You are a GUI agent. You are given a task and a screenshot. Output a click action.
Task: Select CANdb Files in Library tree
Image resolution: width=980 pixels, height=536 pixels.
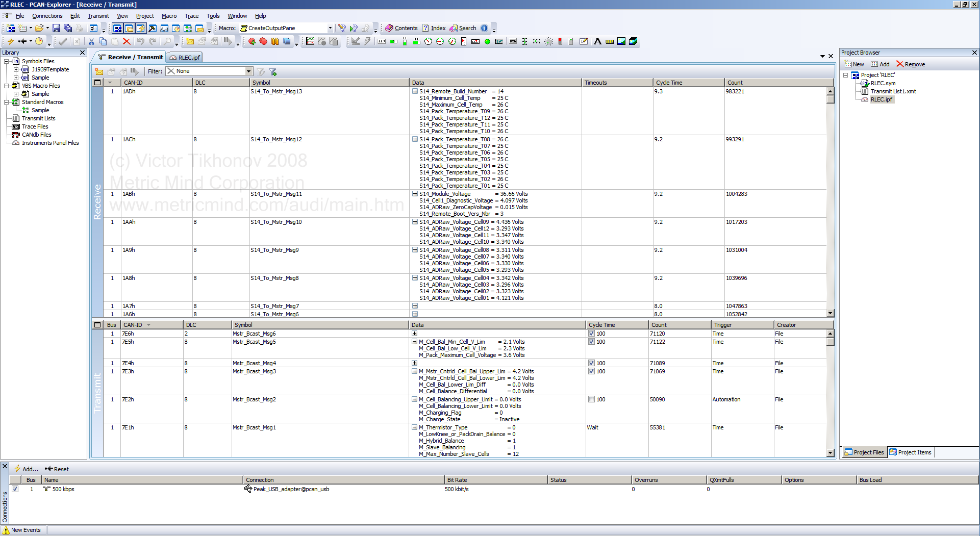pyautogui.click(x=36, y=135)
